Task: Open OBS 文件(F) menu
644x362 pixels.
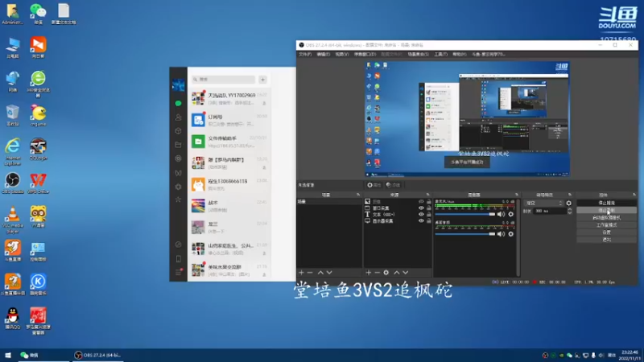Action: pyautogui.click(x=305, y=54)
